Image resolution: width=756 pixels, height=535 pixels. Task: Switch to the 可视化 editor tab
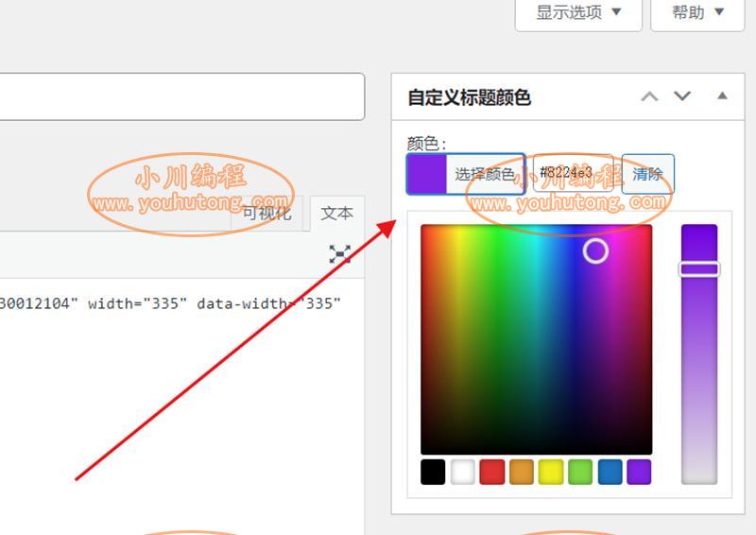click(x=267, y=214)
